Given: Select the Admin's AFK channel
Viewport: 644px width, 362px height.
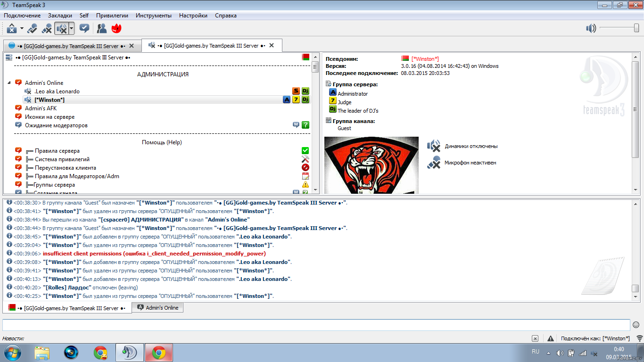Looking at the screenshot, I should 41,108.
